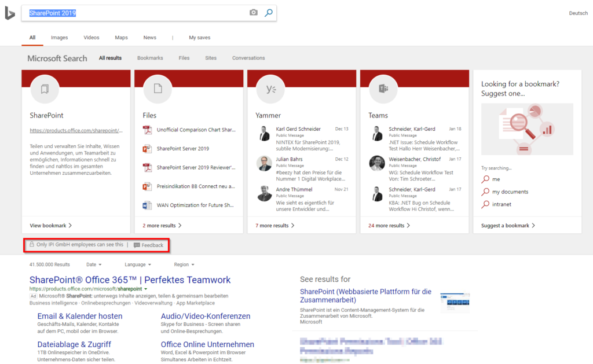The height and width of the screenshot is (364, 593).
Task: Open 'WG: Schedule Workflow Test' Teams message
Action: click(421, 176)
